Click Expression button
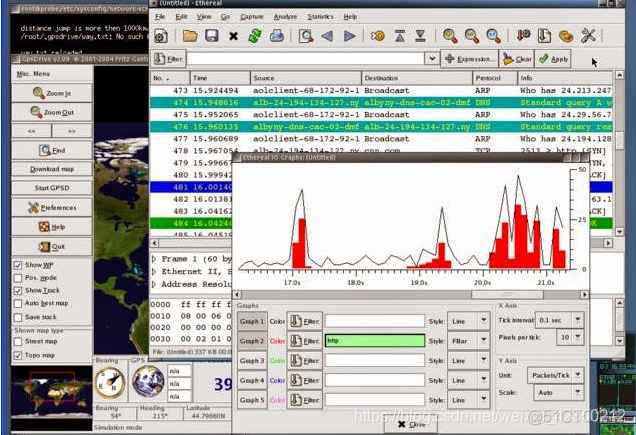 [x=469, y=59]
